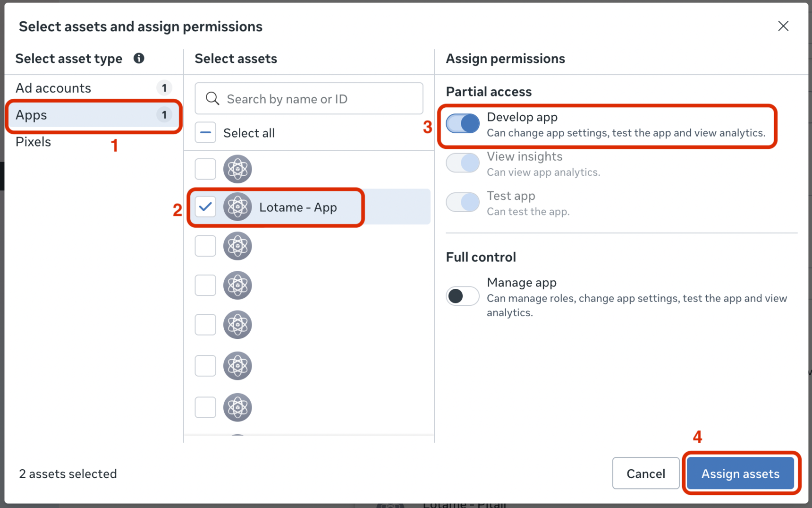Click the search magnifier icon
The image size is (812, 508).
click(x=212, y=99)
